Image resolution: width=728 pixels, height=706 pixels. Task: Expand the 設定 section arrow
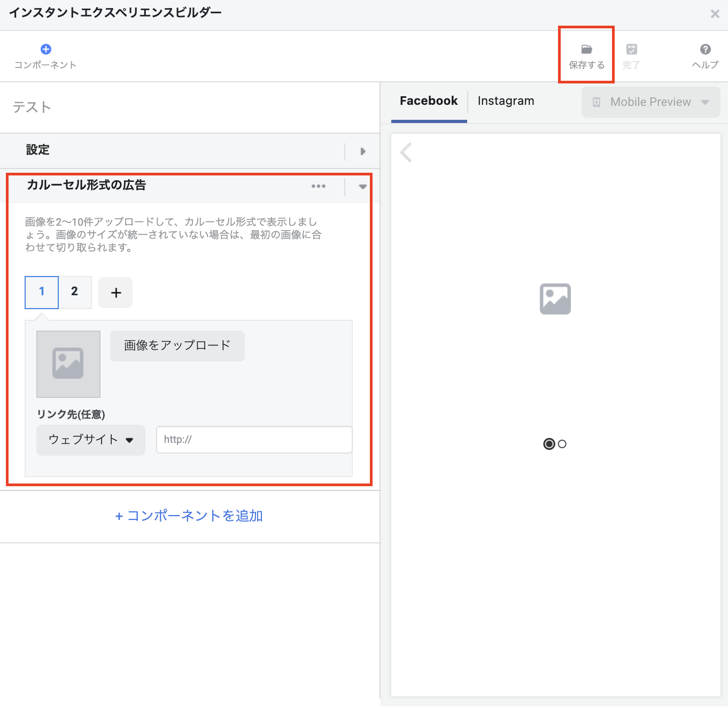coord(363,151)
